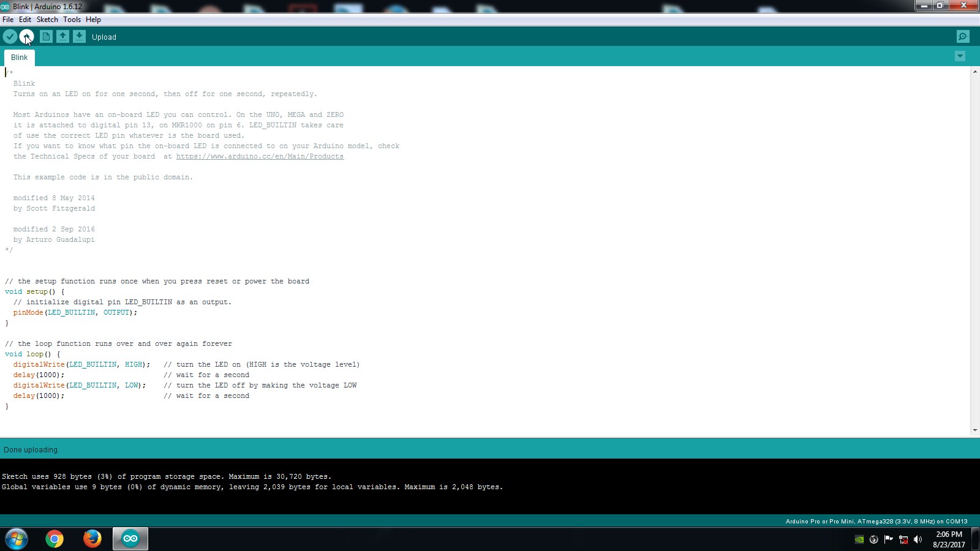Click the 'pinMode(LED_BUILTIN, OUTPUT);' code line

point(75,313)
